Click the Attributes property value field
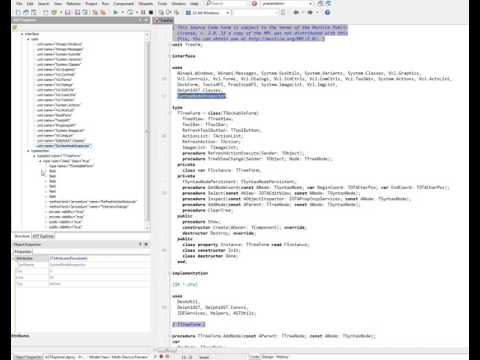Image resolution: width=480 pixels, height=360 pixels. coord(99,258)
